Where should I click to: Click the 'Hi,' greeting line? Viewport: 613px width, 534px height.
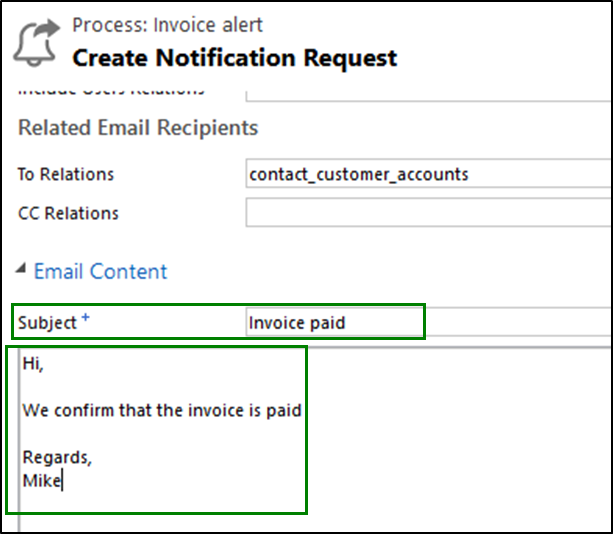coord(33,364)
